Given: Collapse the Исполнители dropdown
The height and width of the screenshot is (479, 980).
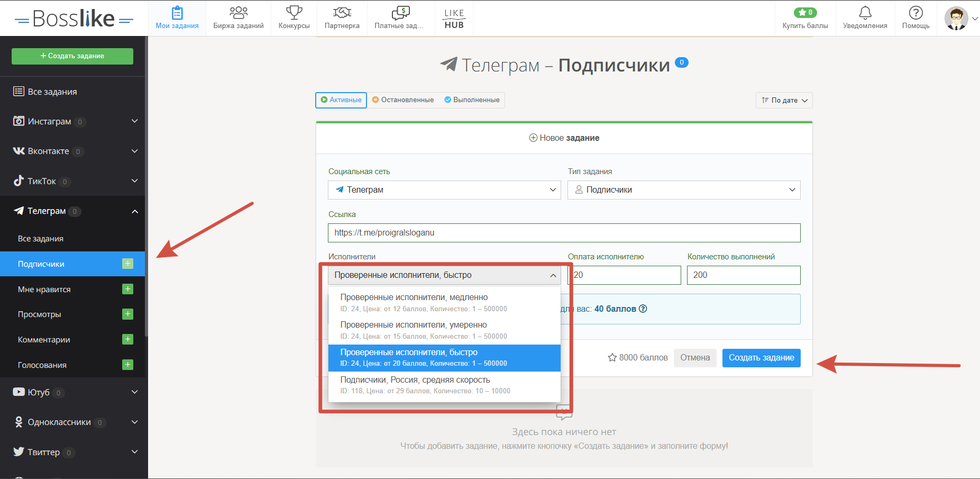Looking at the screenshot, I should [444, 275].
